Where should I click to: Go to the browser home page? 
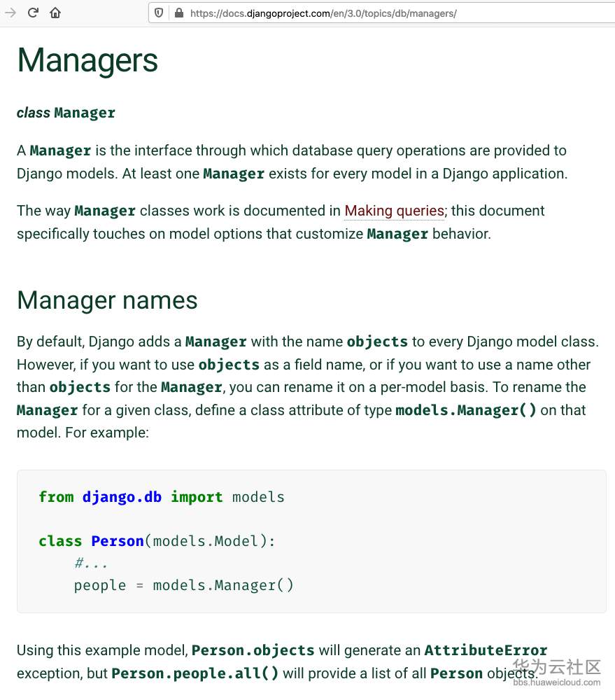[x=55, y=13]
